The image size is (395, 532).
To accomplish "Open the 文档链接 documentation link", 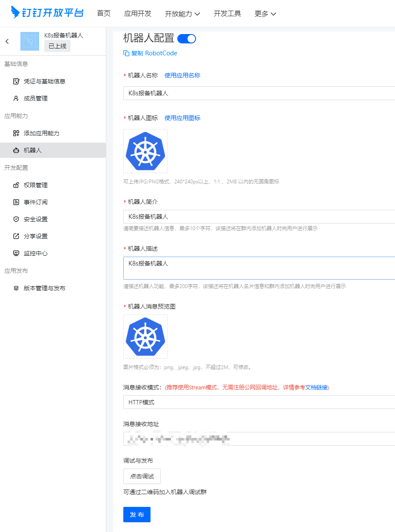I will coord(316,387).
